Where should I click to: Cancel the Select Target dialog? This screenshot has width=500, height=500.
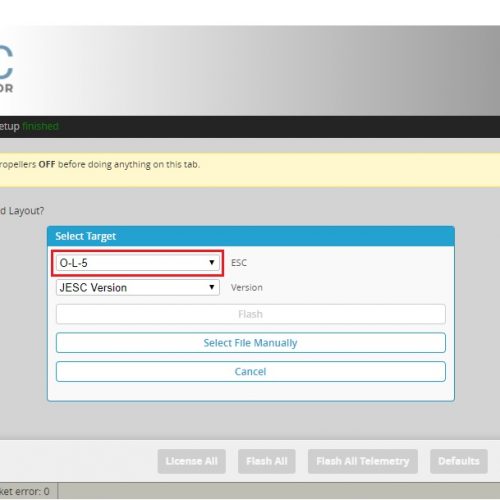(x=251, y=371)
